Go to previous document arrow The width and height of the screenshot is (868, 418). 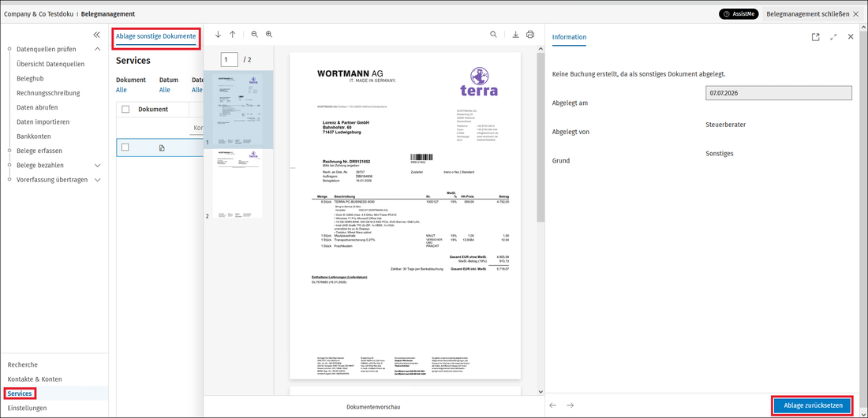coord(552,405)
